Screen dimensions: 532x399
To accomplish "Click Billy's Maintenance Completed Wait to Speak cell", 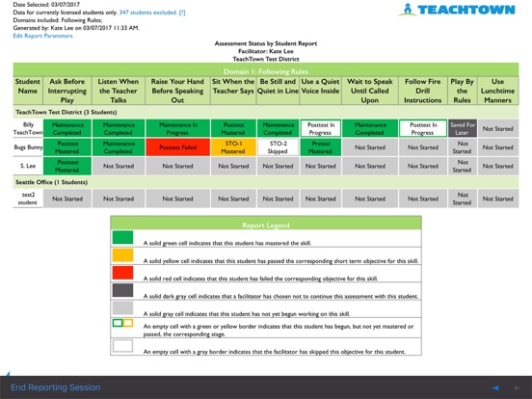I will [370, 128].
